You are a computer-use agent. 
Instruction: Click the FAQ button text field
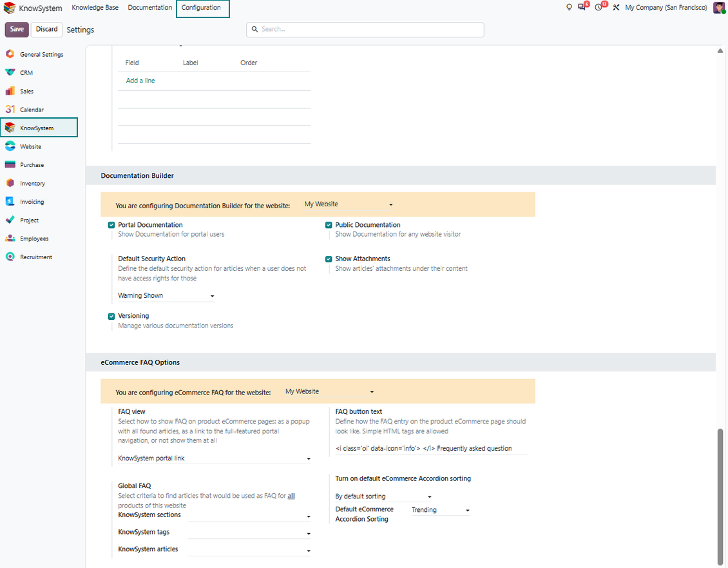coord(431,449)
